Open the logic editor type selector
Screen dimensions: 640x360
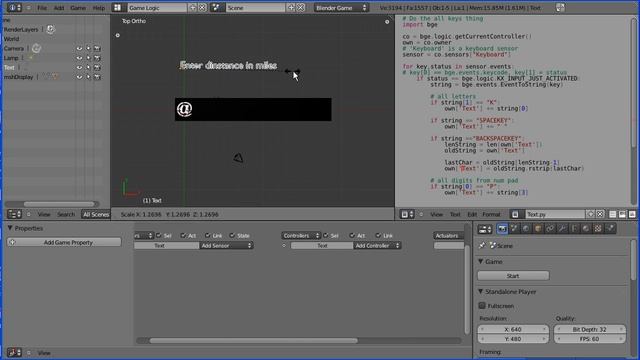coord(14,352)
